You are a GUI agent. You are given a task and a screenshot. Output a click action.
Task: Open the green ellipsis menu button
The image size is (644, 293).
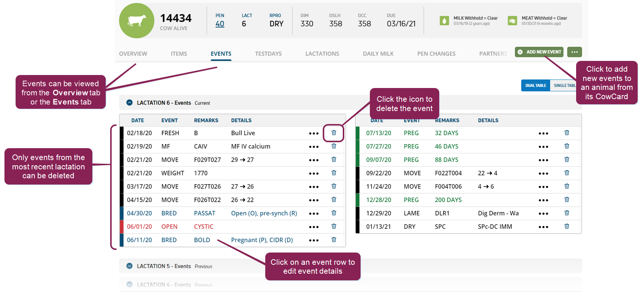(574, 52)
